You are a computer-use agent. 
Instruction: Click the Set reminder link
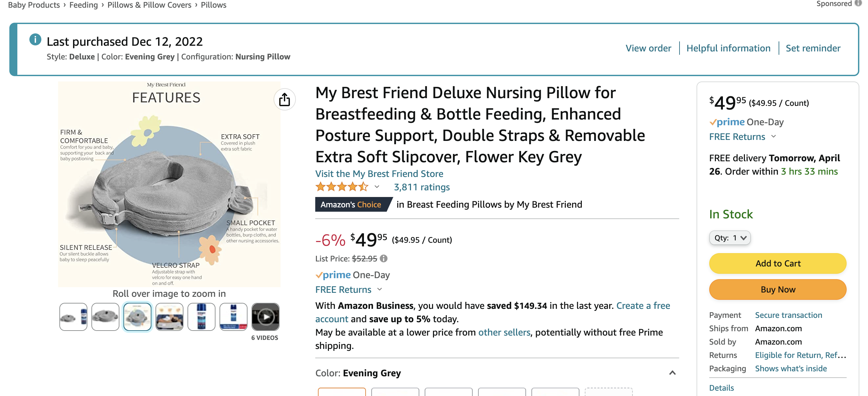[x=813, y=48]
